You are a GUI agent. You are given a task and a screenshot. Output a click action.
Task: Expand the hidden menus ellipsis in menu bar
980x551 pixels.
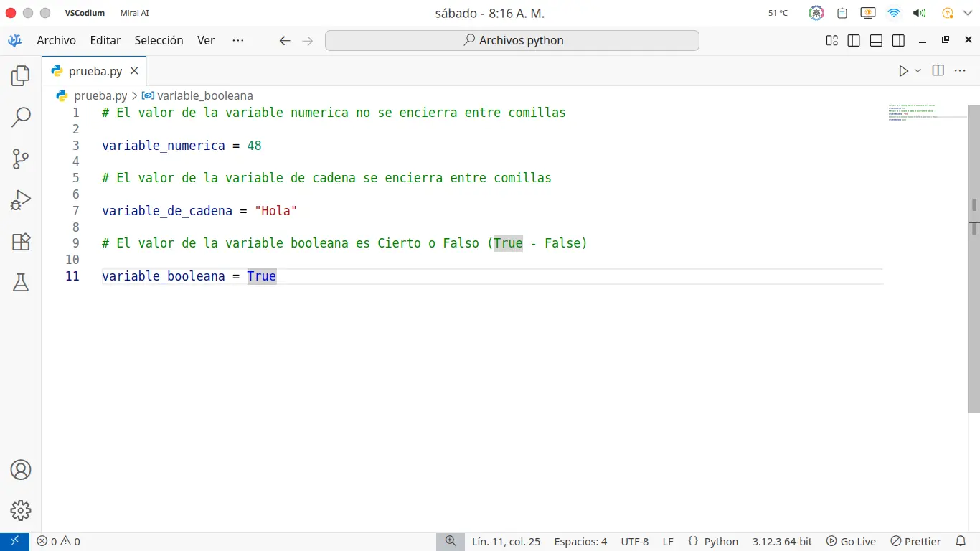238,41
